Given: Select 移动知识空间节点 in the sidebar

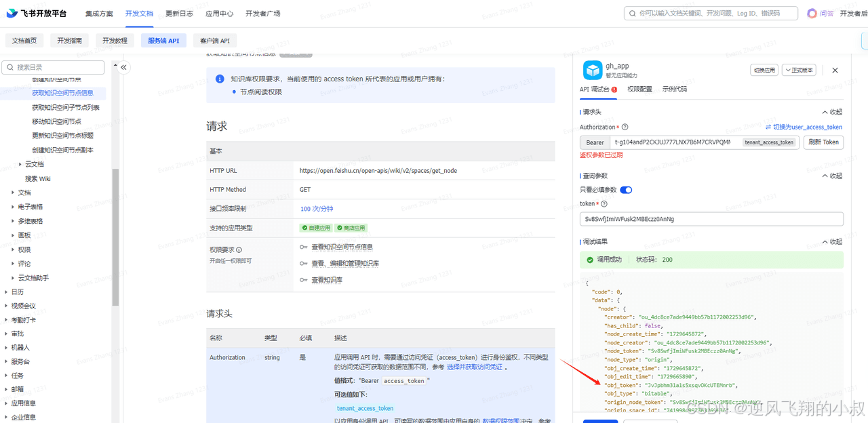Looking at the screenshot, I should (56, 121).
